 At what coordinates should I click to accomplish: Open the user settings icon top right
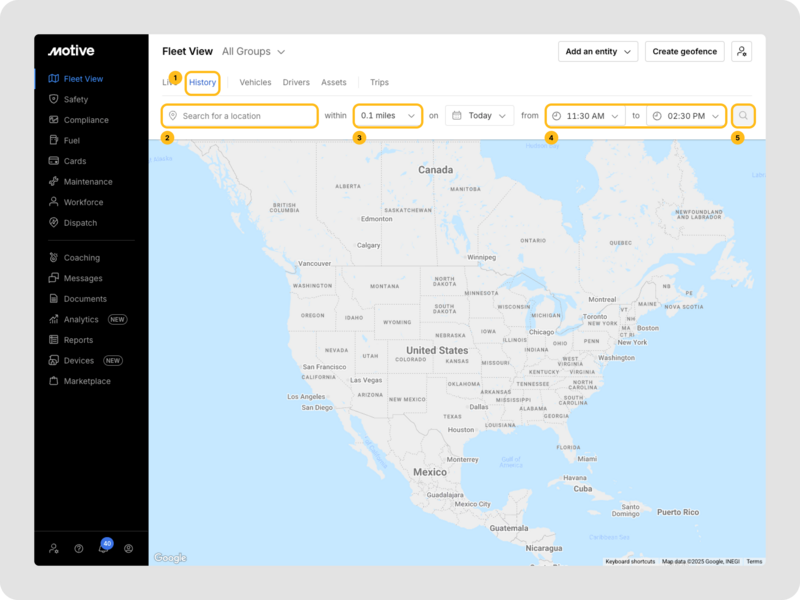[741, 52]
